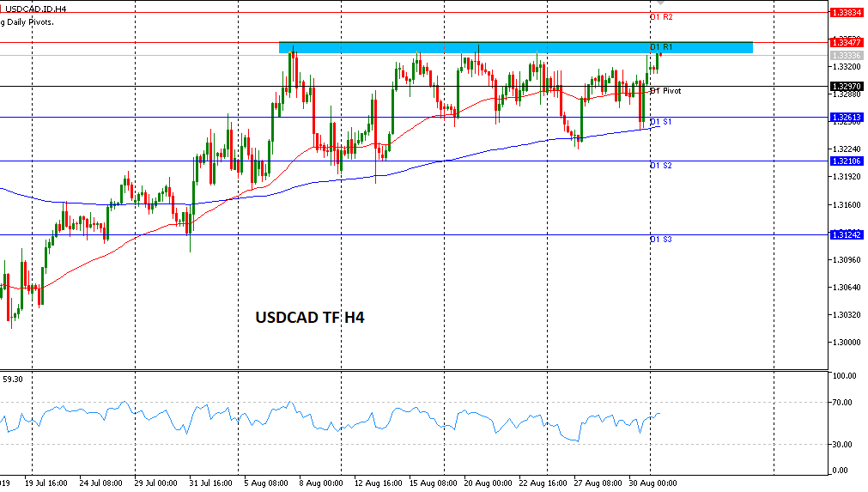Viewport: 868px width, 492px height.
Task: Select the blue resistance zone rectangle
Action: point(515,47)
